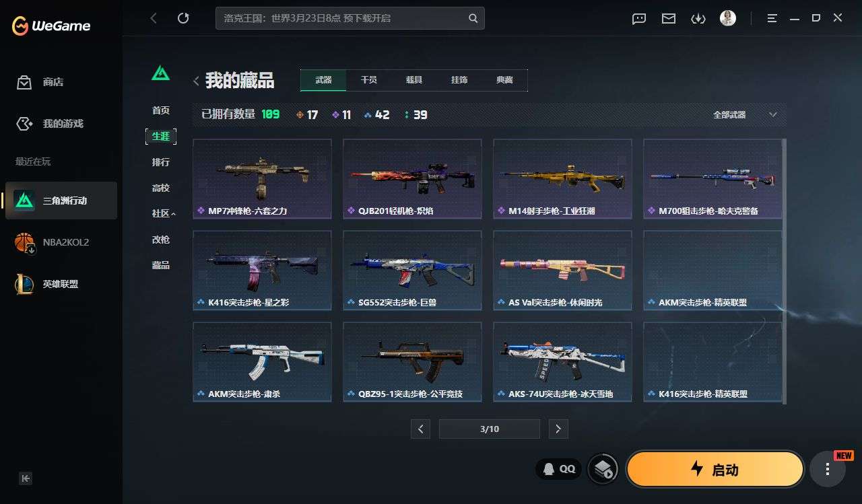This screenshot has width=862, height=504.
Task: Click the user avatar icon
Action: [x=728, y=18]
